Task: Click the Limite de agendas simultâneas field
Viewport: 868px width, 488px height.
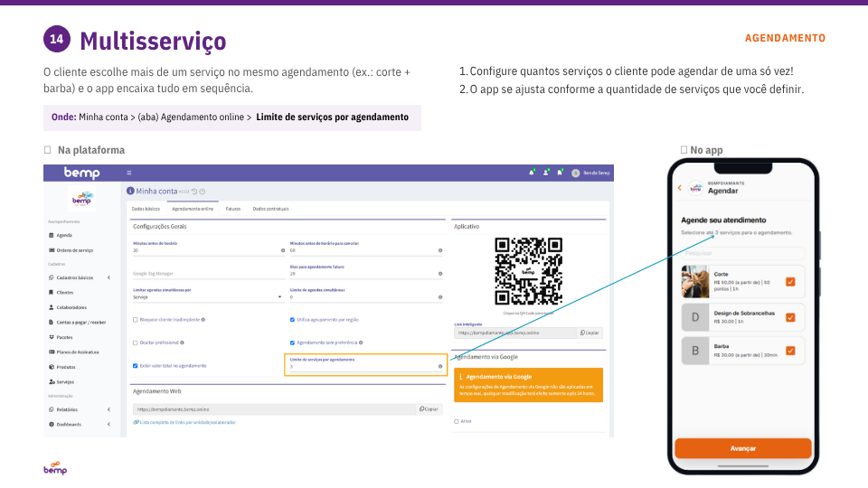Action: tap(365, 297)
